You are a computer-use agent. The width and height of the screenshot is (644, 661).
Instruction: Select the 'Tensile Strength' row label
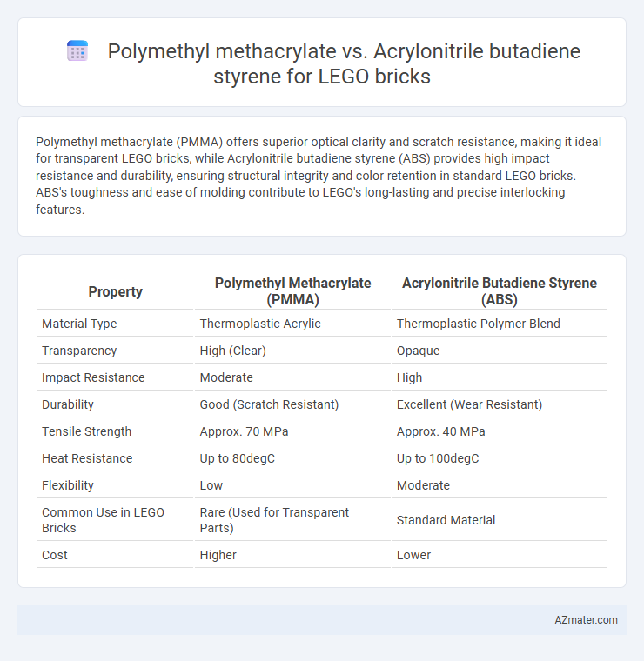86,431
